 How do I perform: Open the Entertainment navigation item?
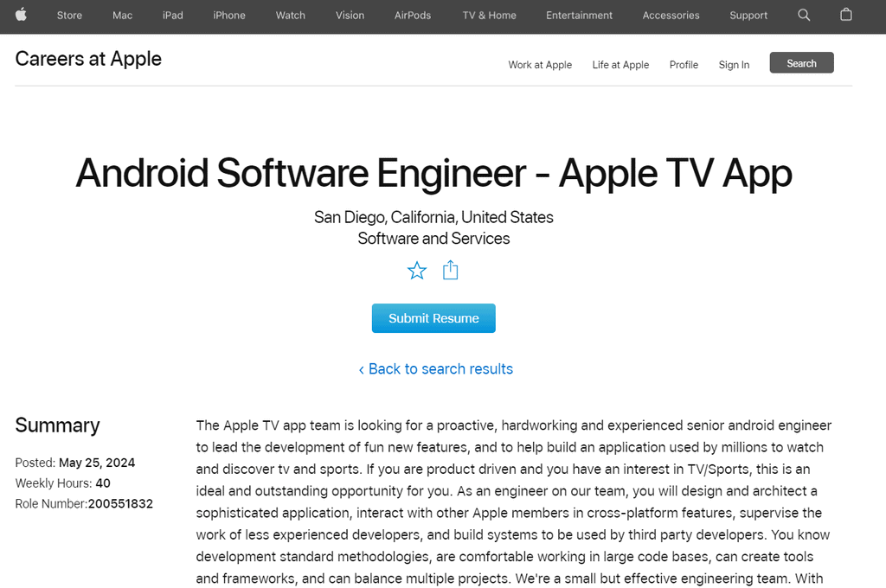click(579, 15)
